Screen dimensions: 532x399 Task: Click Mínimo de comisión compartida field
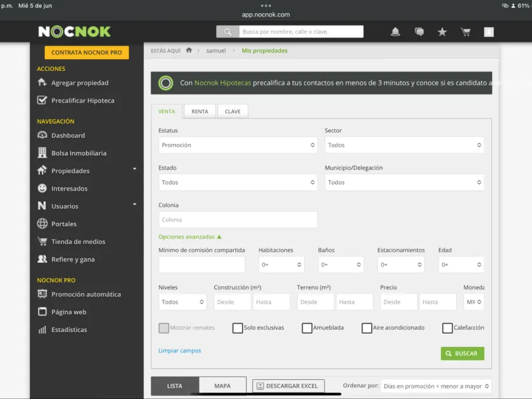201,265
